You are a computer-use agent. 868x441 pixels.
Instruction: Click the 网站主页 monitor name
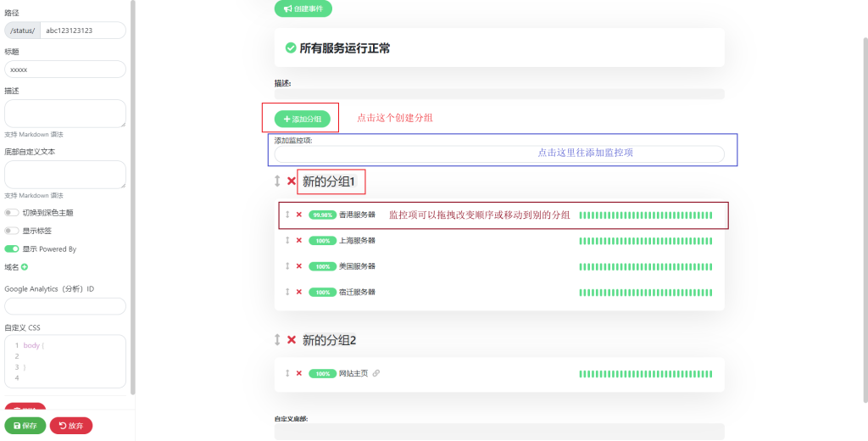coord(353,373)
